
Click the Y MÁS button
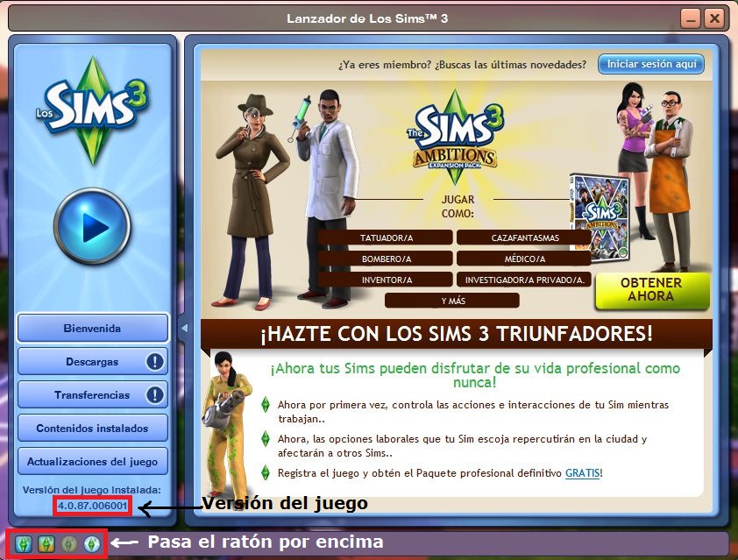click(x=451, y=300)
